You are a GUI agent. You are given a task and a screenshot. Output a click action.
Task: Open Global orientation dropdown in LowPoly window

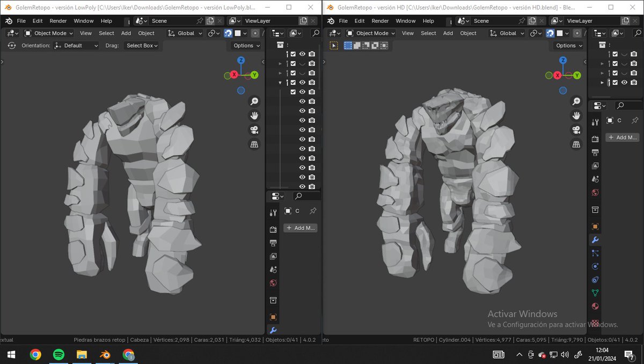pos(185,33)
